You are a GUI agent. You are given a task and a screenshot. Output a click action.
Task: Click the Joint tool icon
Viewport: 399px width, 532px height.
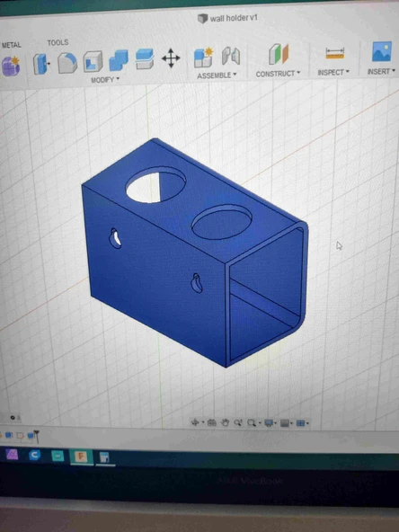coord(231,56)
